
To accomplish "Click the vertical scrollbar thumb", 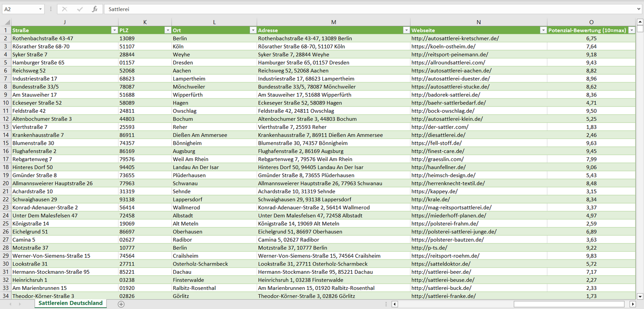I will (640, 29).
